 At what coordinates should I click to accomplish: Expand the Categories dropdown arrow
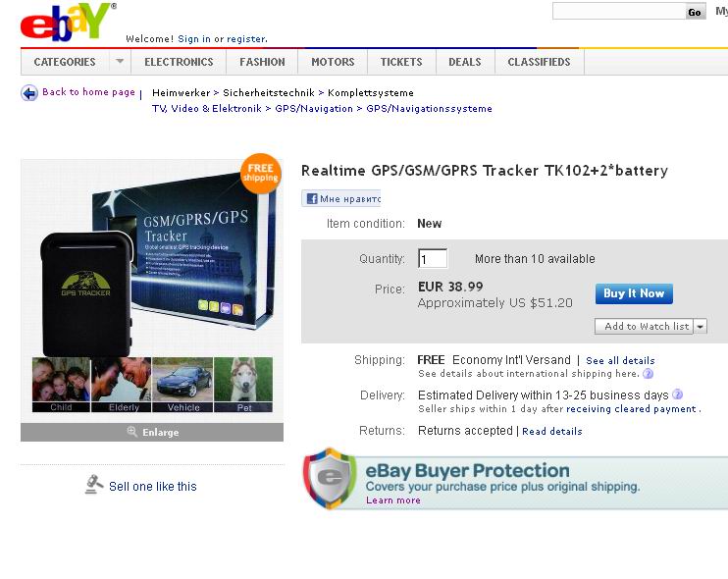[120, 62]
